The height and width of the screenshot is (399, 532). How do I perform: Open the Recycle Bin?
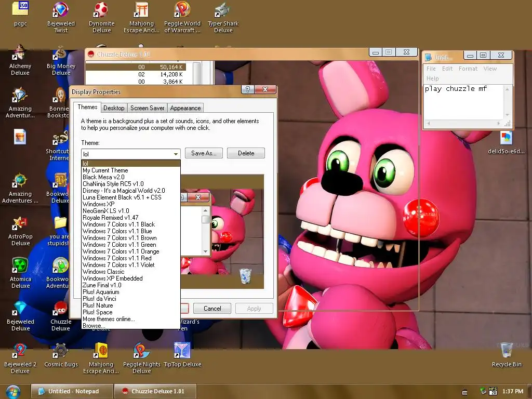(507, 355)
